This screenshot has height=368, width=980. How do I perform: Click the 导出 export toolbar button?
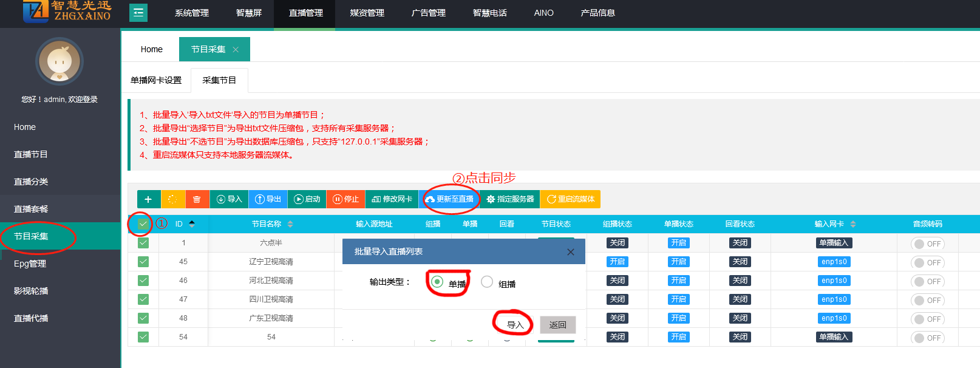268,199
